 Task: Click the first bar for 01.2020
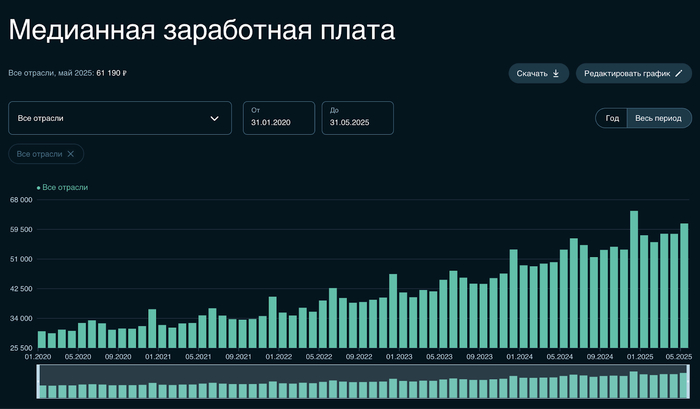pyautogui.click(x=42, y=339)
